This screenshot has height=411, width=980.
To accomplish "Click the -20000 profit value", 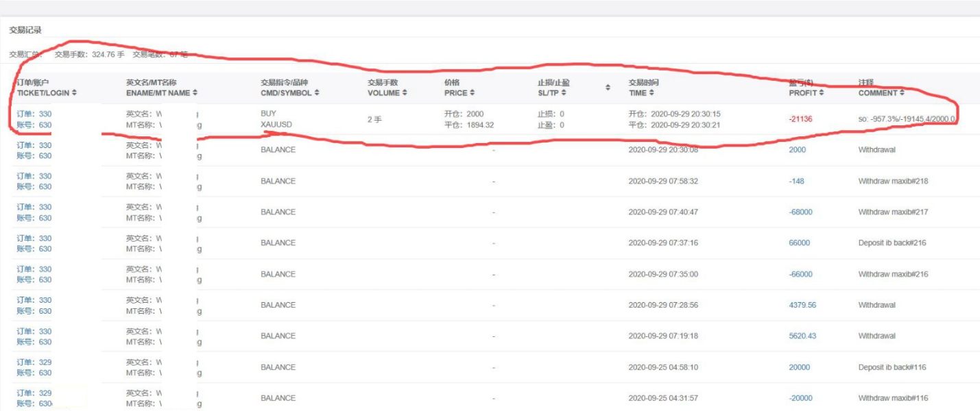I will click(x=800, y=398).
